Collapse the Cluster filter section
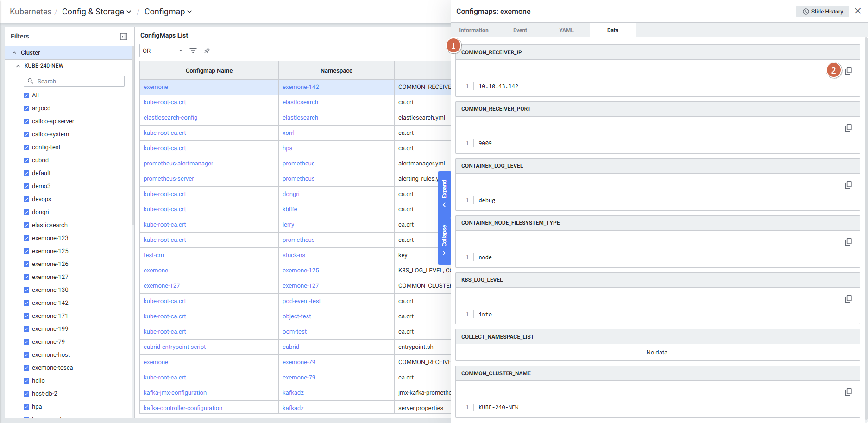Screen dimensions: 868x423 (x=14, y=53)
